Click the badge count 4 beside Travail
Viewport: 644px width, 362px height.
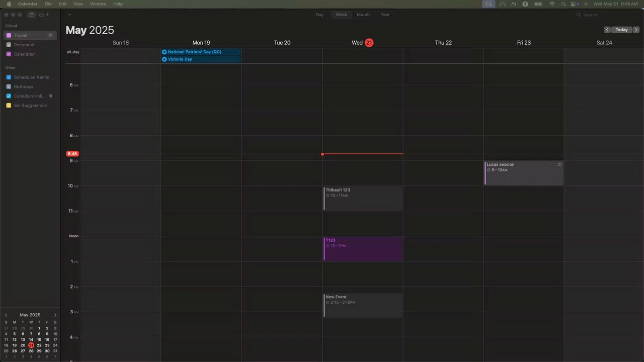(x=50, y=35)
